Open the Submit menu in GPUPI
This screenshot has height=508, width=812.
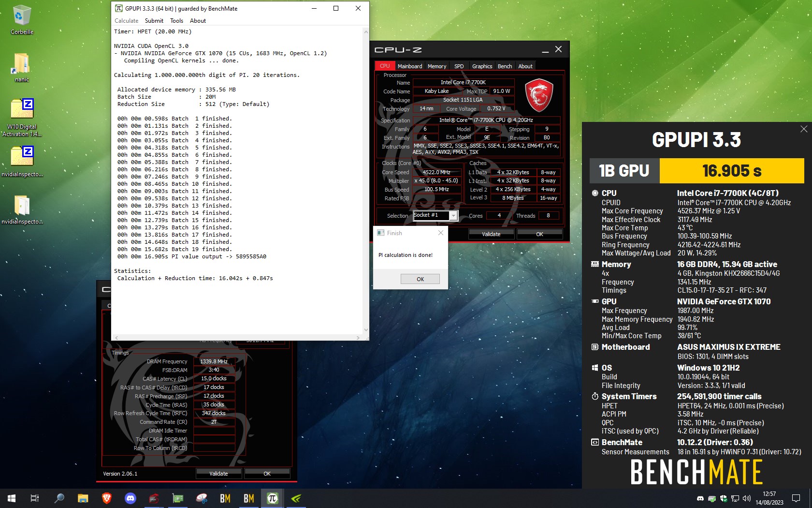click(154, 21)
